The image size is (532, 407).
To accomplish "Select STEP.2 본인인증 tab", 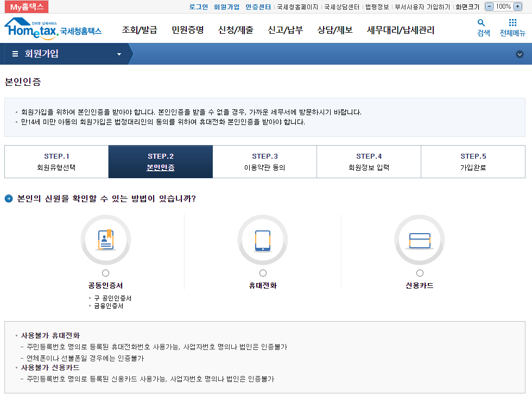I will [x=161, y=162].
